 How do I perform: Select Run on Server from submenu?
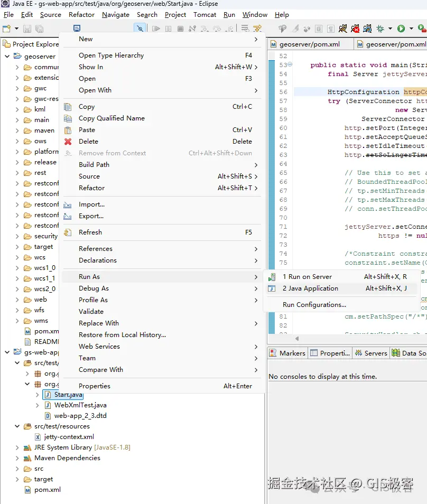(x=341, y=277)
